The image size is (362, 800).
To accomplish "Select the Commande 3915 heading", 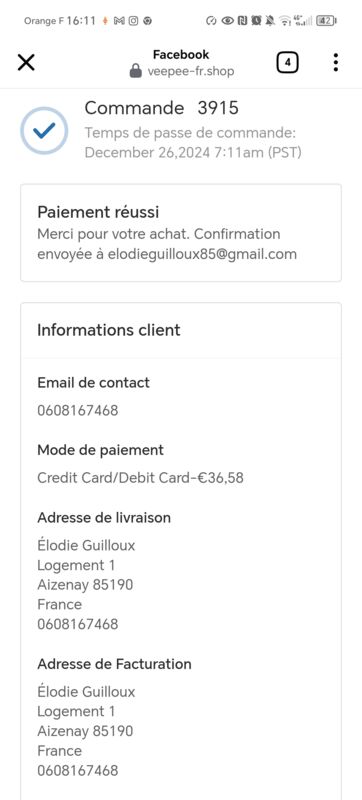I will pyautogui.click(x=162, y=108).
